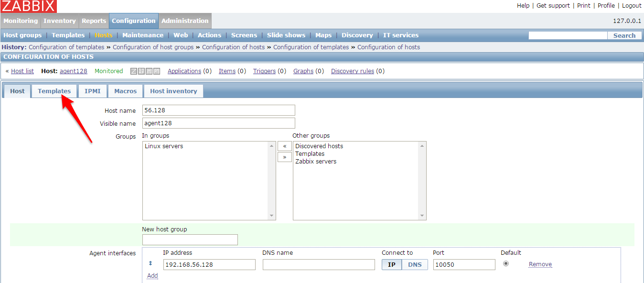This screenshot has width=644, height=283.
Task: Click the IPMI availability status icon
Action: pyautogui.click(x=157, y=71)
